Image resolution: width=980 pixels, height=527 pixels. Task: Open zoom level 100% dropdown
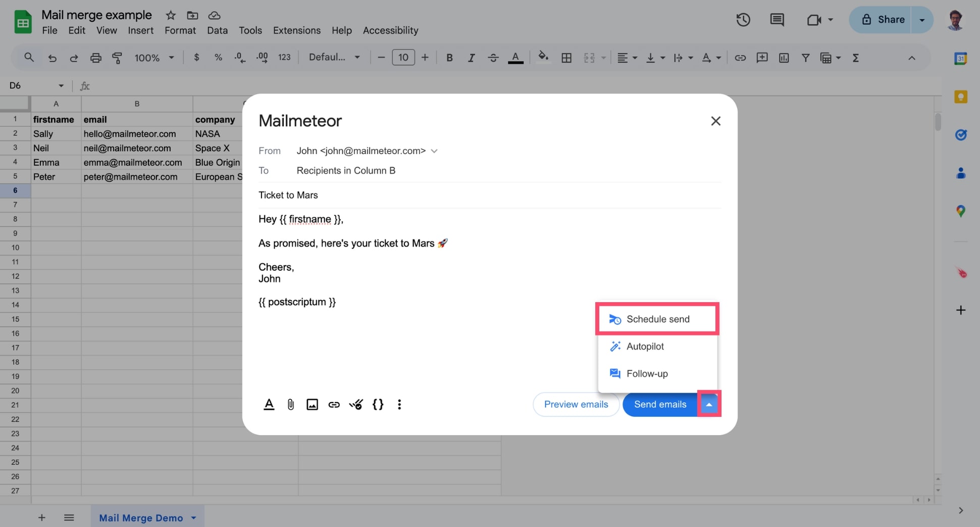[154, 58]
